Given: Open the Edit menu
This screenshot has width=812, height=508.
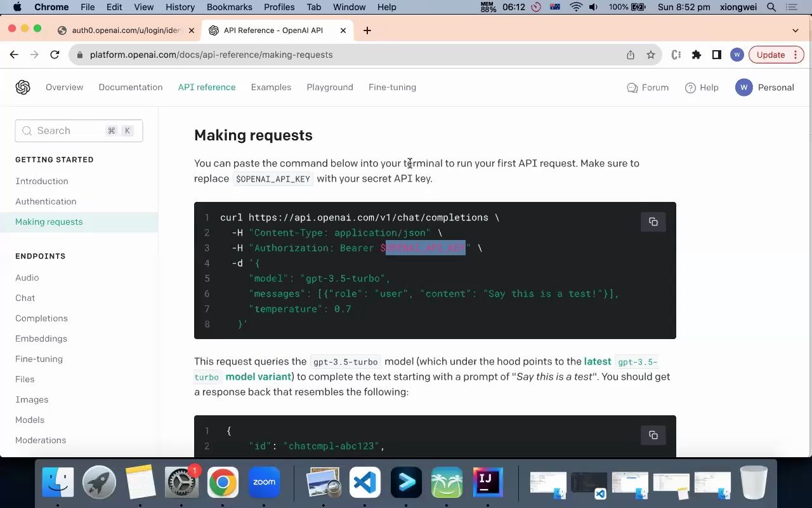Looking at the screenshot, I should 114,7.
